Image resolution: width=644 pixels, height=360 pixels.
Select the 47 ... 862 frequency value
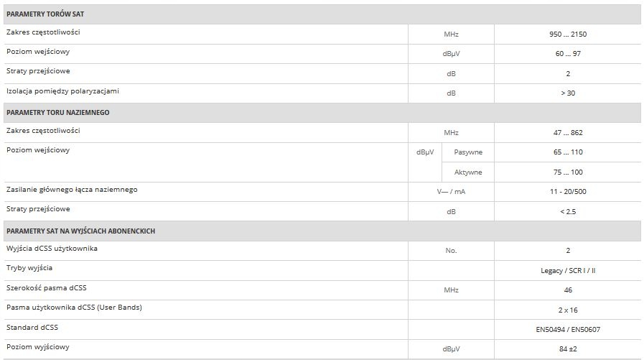click(567, 132)
